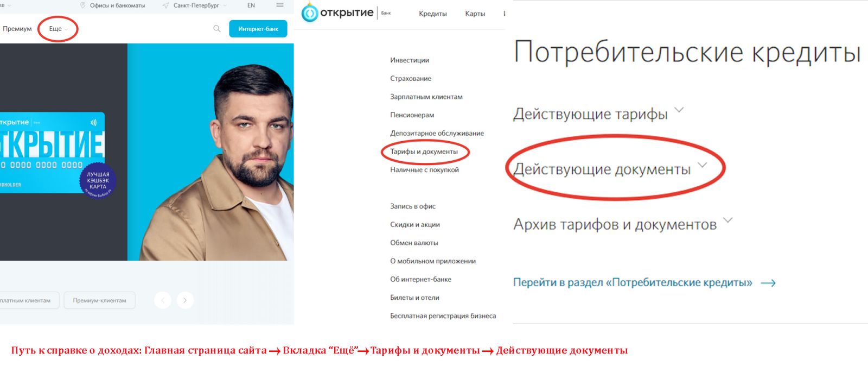Open the Карты menu item

[x=475, y=14]
